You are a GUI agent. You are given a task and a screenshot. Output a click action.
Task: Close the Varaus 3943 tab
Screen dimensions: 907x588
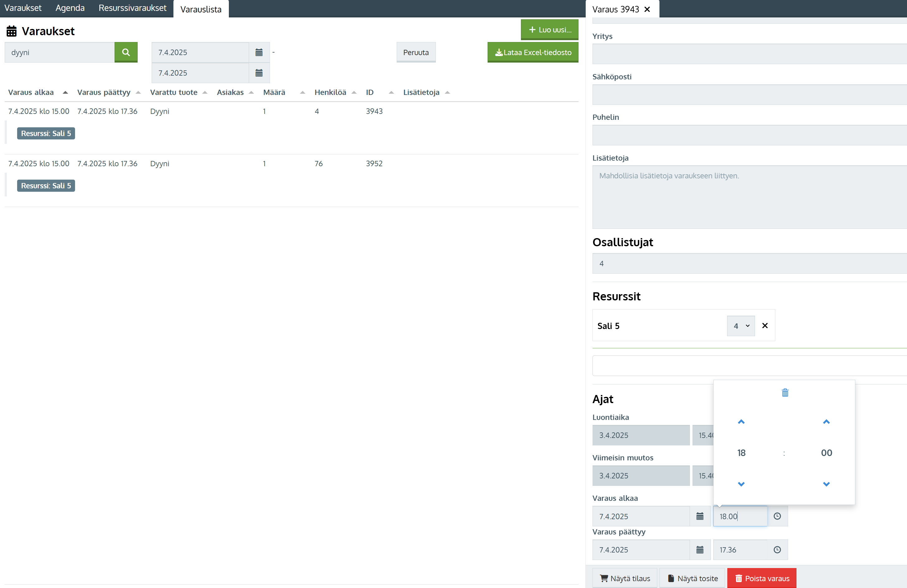tap(647, 9)
